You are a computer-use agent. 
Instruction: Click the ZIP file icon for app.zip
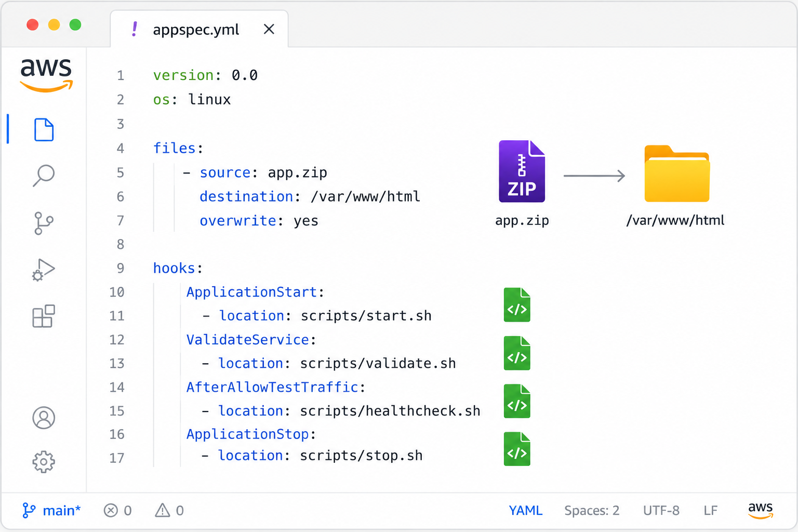pyautogui.click(x=522, y=171)
